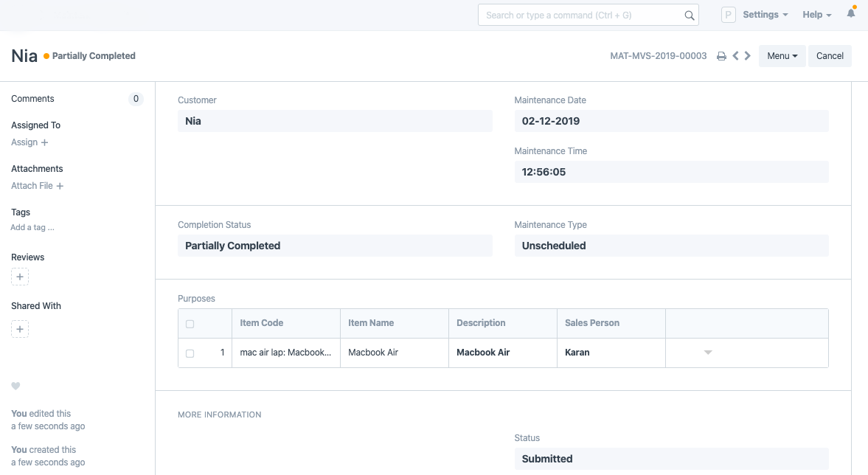Open notifications bell icon

tap(851, 14)
